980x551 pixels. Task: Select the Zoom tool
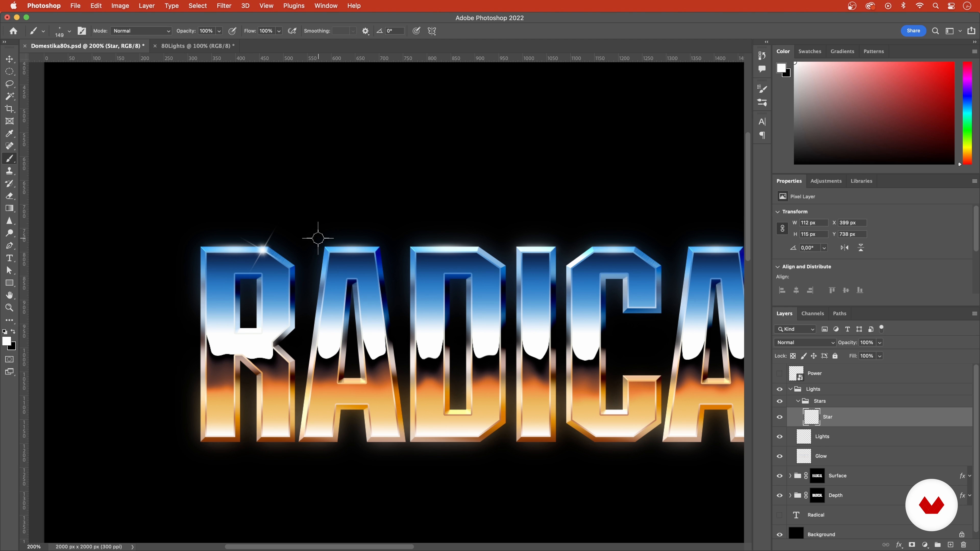pyautogui.click(x=9, y=308)
